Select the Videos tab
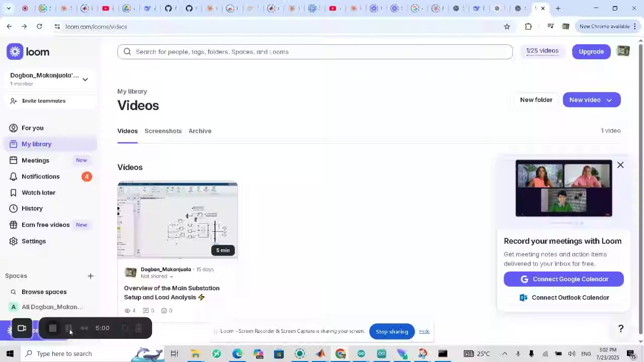The width and height of the screenshot is (644, 362). [127, 131]
